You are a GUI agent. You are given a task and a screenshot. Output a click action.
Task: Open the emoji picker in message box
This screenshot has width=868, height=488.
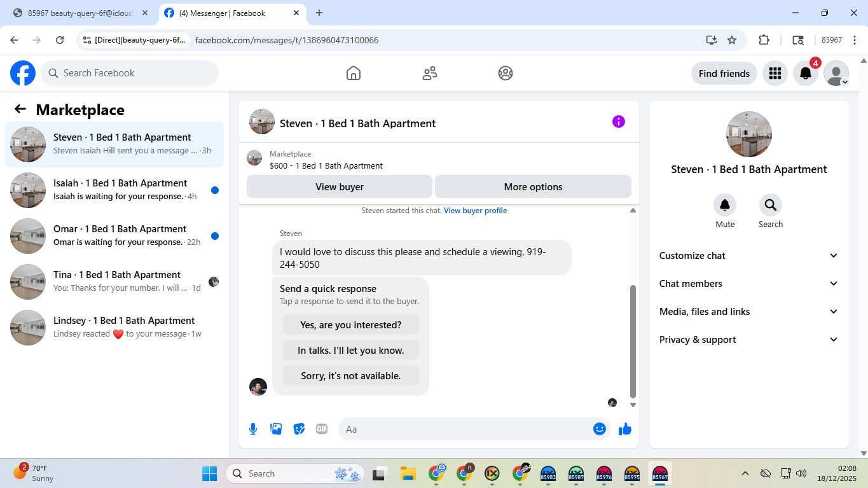click(x=599, y=429)
